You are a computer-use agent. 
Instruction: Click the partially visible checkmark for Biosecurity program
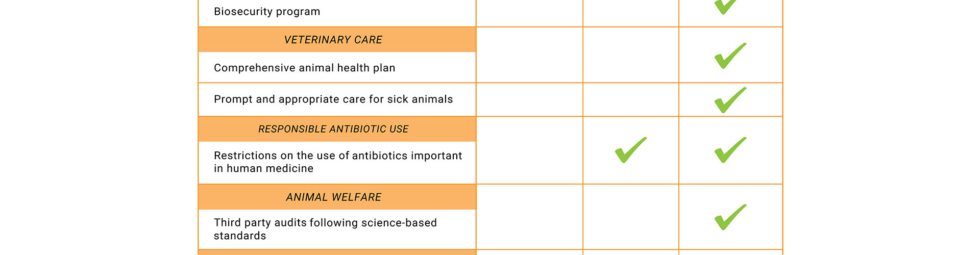[x=725, y=7]
